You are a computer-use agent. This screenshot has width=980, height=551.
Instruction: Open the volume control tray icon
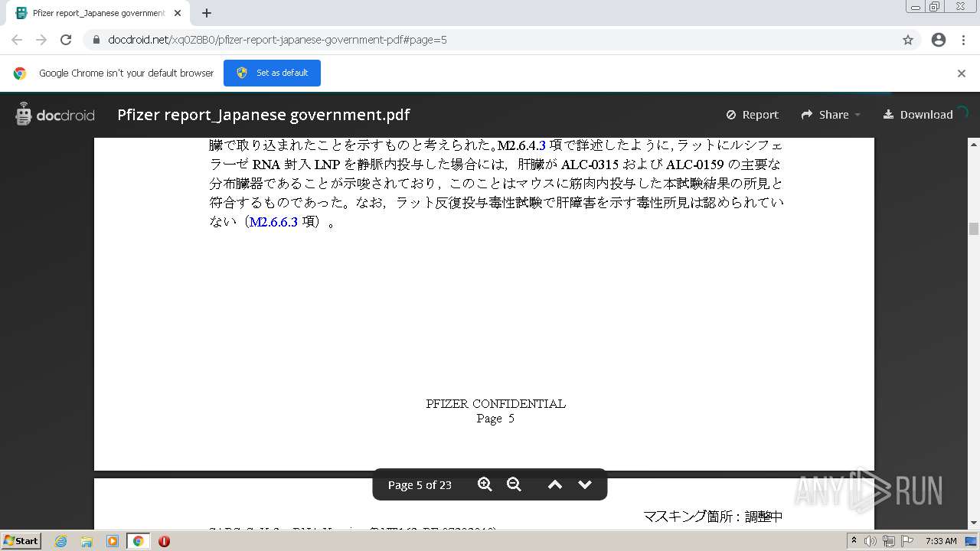coord(871,541)
